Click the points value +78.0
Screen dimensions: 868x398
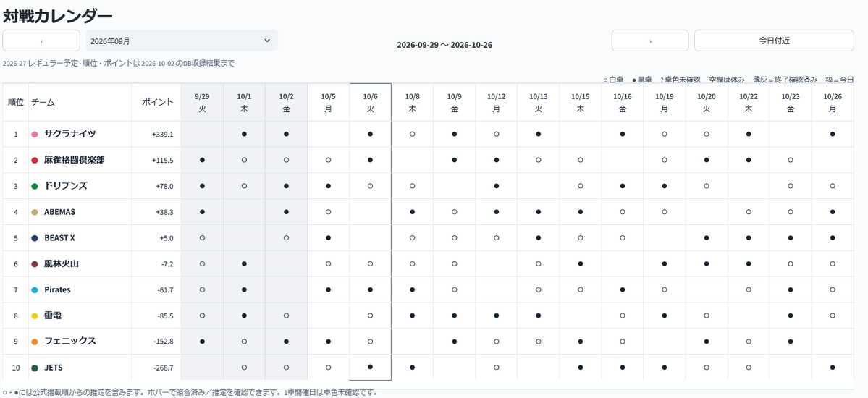point(164,186)
